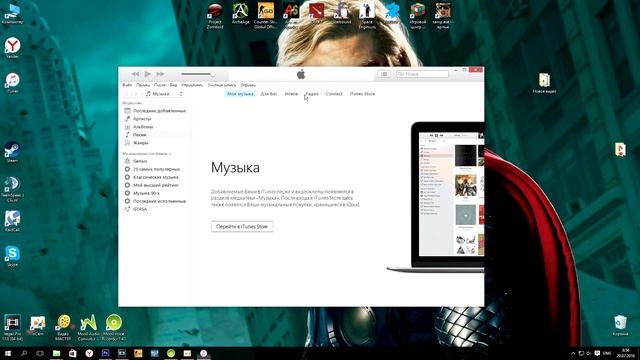The image size is (640, 360).
Task: Open the Moo0 Voice Recorder icon
Action: click(114, 328)
